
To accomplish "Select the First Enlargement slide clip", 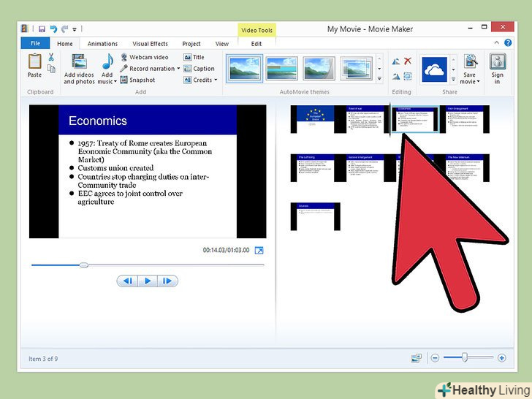I will [465, 119].
